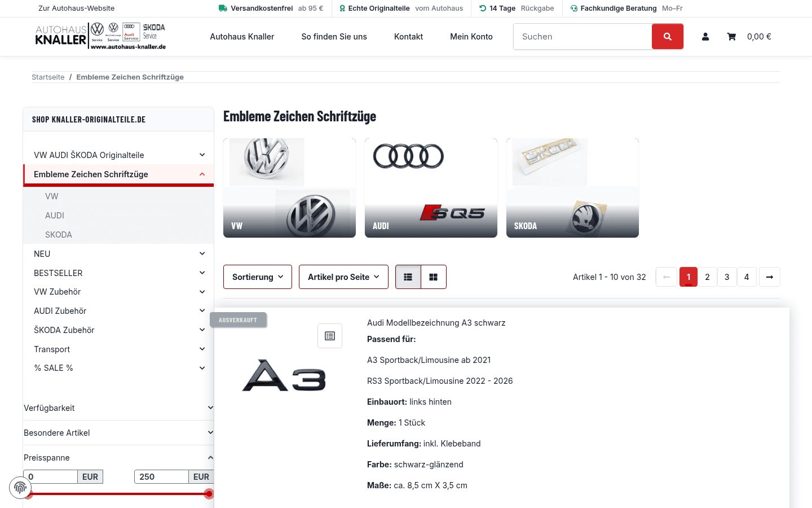The height and width of the screenshot is (508, 812).
Task: Open the Artikel pro Seite dropdown
Action: tap(343, 277)
